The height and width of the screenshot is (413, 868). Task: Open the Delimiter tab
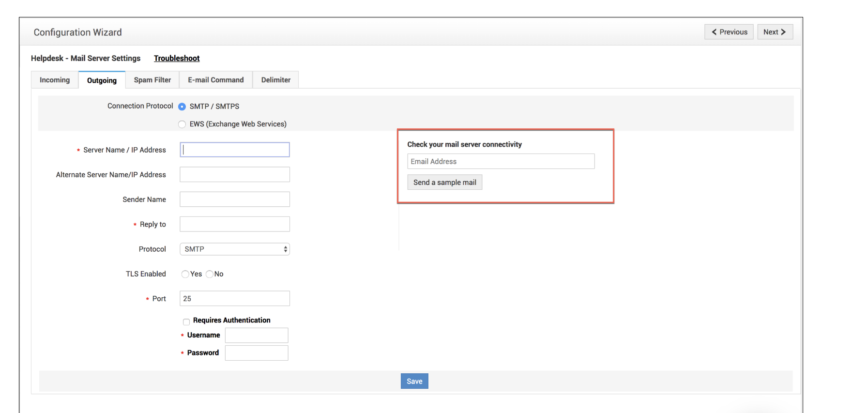pyautogui.click(x=276, y=80)
